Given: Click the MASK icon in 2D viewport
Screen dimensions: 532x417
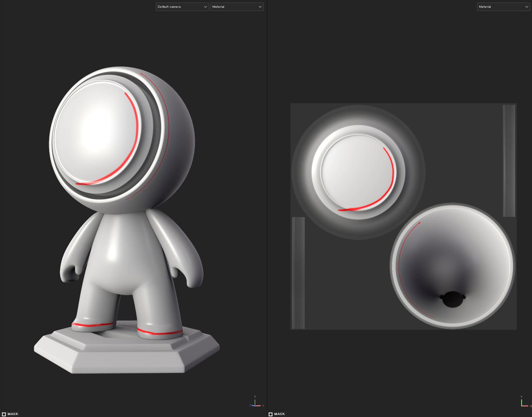Looking at the screenshot, I should [271, 414].
